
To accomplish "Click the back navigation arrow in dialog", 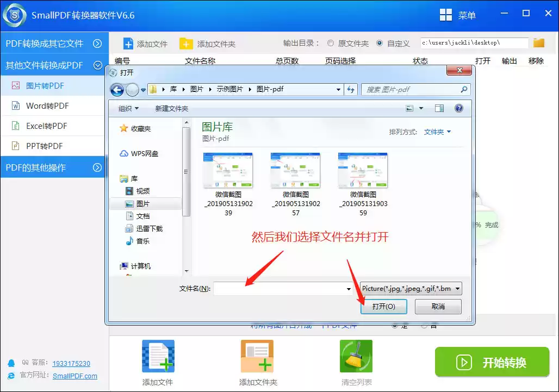I will tap(117, 90).
